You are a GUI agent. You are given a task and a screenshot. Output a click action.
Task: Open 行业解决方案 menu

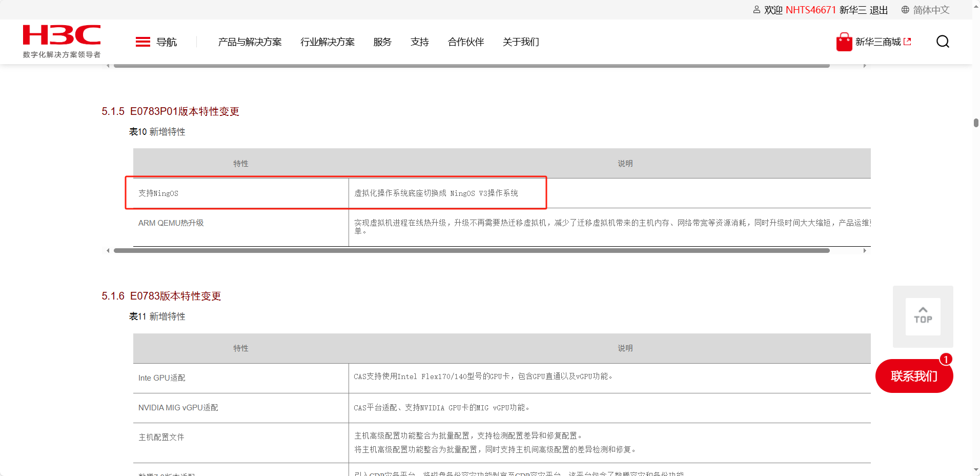328,42
